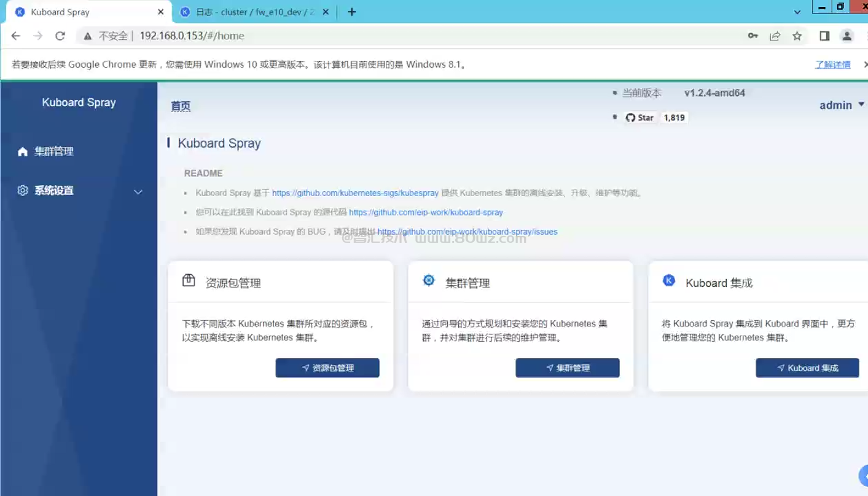The height and width of the screenshot is (496, 868).
Task: Click the package icon on 资源包管理 card
Action: (189, 281)
